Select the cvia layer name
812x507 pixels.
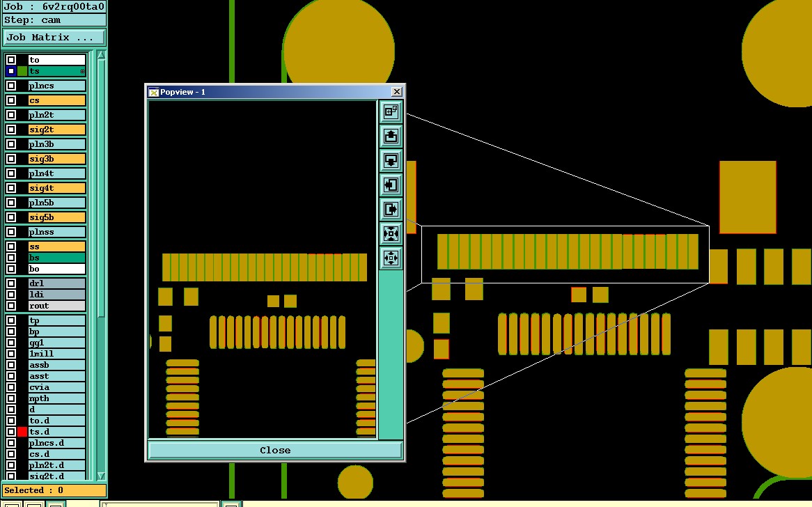pyautogui.click(x=56, y=387)
